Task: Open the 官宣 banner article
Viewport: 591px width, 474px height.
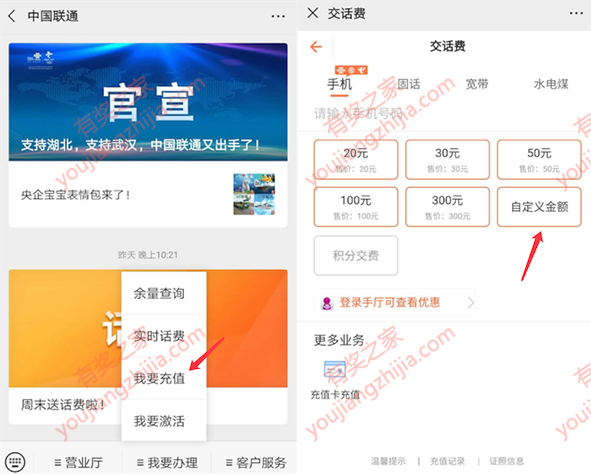Action: tap(148, 102)
